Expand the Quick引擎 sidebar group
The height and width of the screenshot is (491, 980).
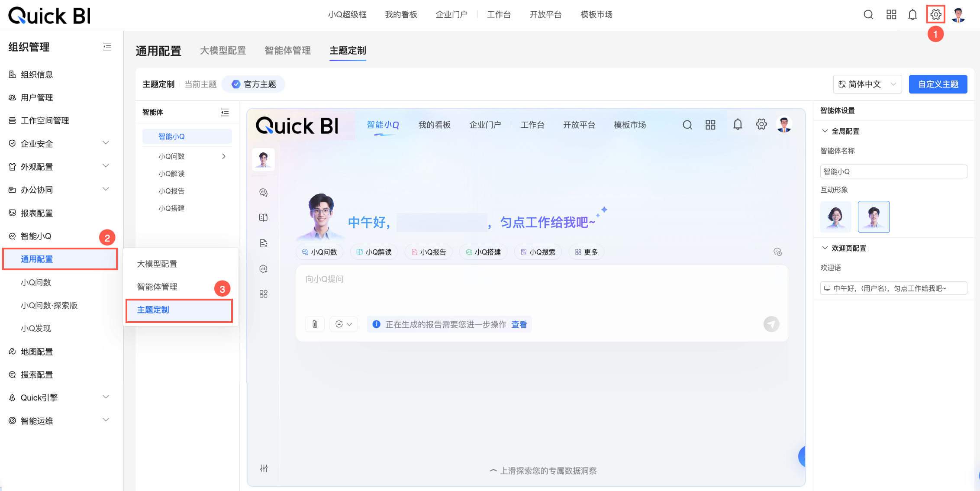pyautogui.click(x=106, y=397)
